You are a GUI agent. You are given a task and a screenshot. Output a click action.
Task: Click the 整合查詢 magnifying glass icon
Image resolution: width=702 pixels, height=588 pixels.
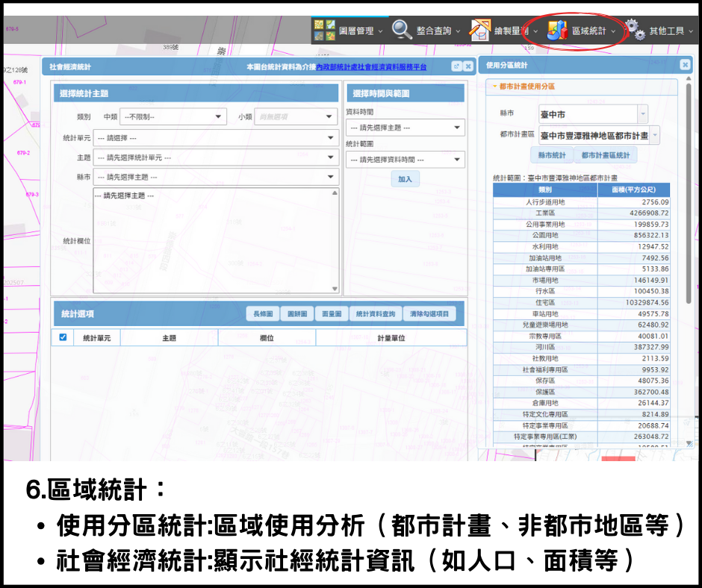(x=403, y=31)
